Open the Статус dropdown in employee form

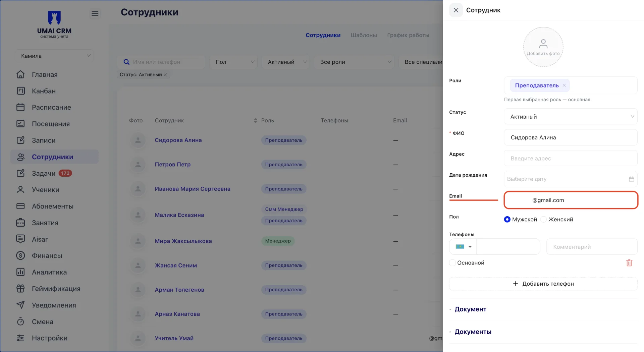[571, 116]
